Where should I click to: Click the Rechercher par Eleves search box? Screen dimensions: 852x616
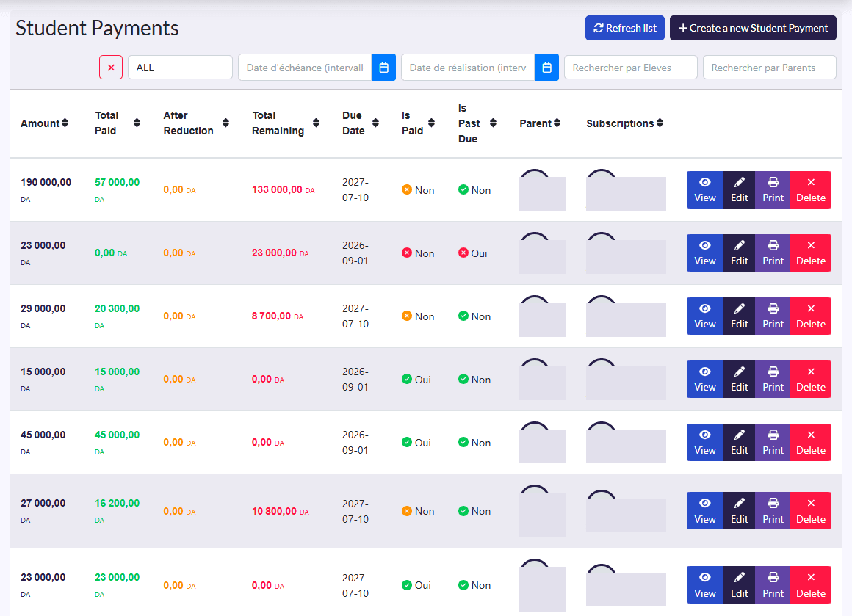(x=630, y=68)
